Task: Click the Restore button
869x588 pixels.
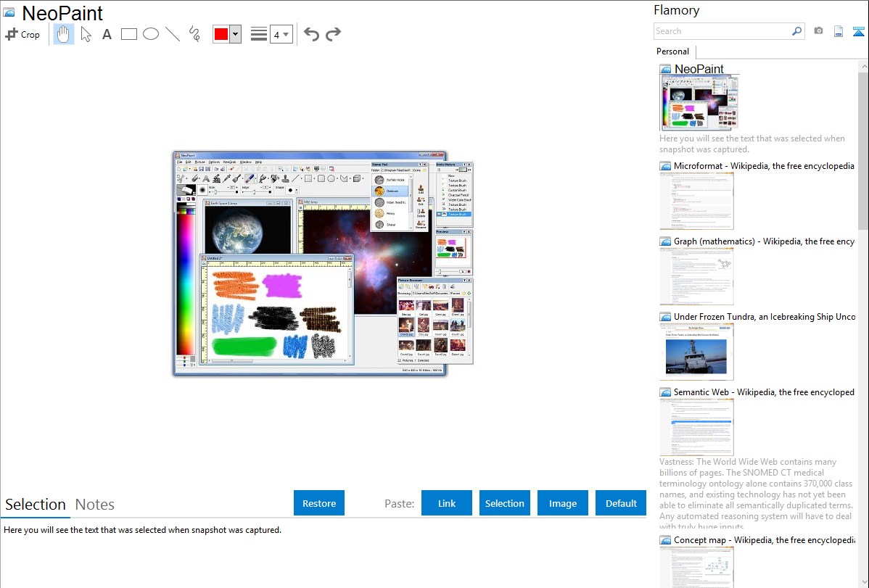Action: (x=319, y=503)
